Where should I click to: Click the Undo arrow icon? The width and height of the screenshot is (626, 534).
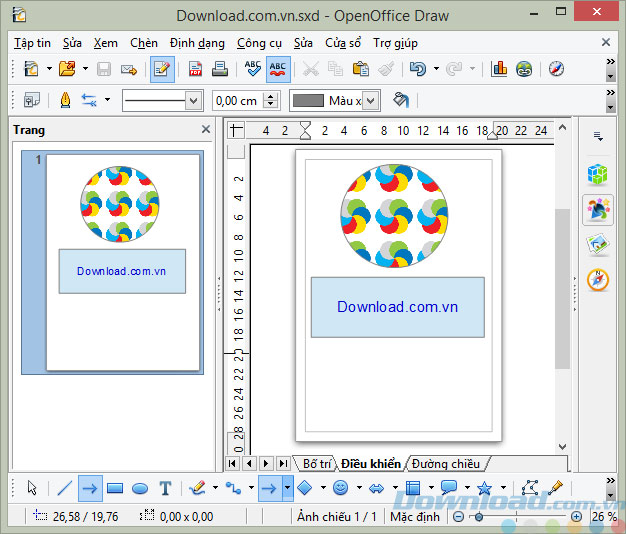pos(418,69)
